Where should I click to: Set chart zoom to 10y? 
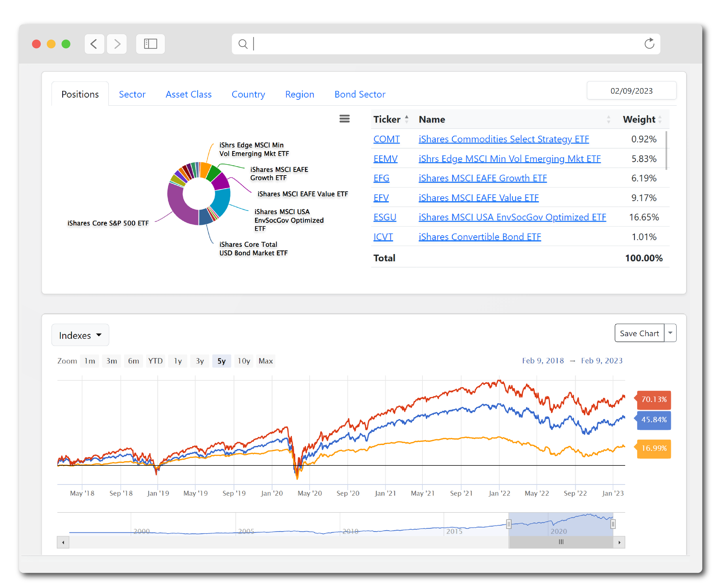point(244,361)
